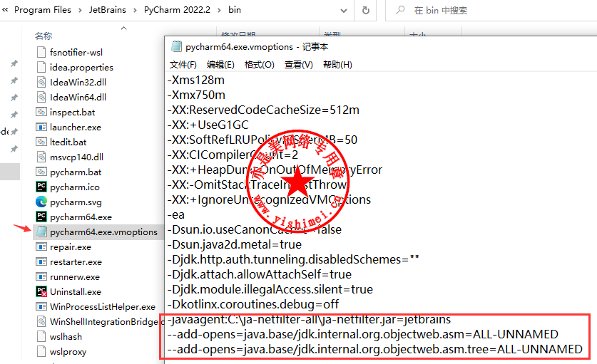Click the objectweb.asm.tree=ALL-UNNAMED line
Image resolution: width=597 pixels, height=364 pixels.
(375, 349)
